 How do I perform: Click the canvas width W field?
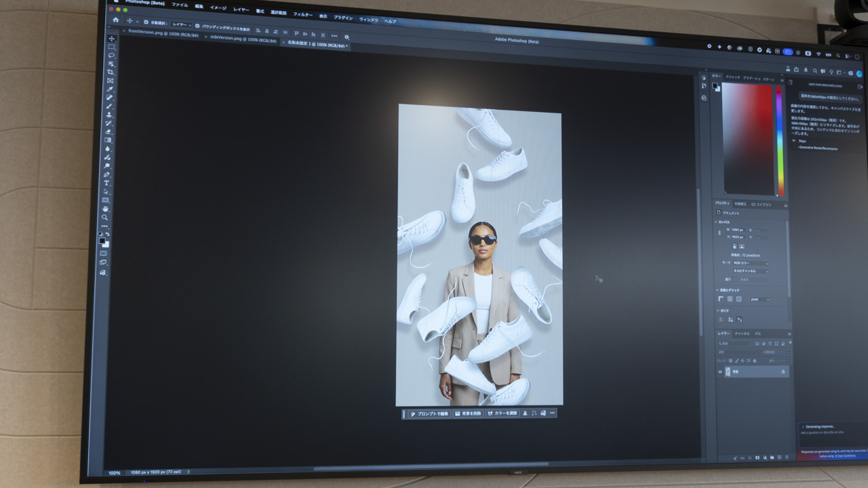click(x=737, y=230)
